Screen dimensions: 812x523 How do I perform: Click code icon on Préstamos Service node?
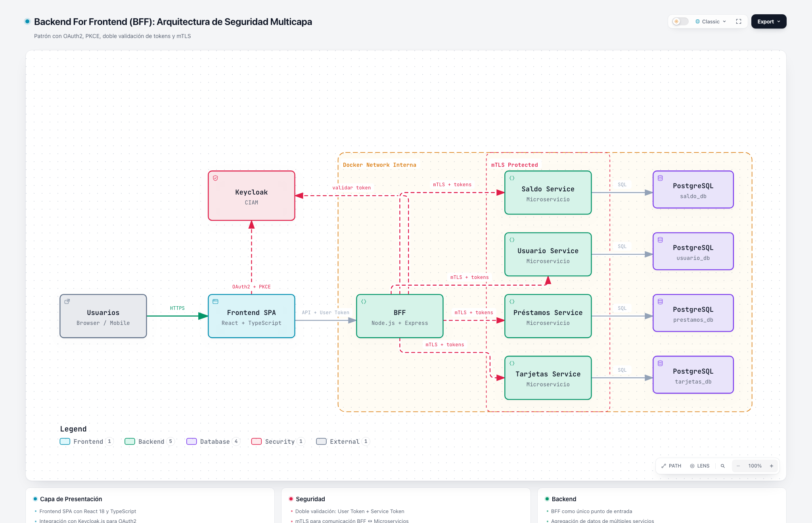coord(512,302)
